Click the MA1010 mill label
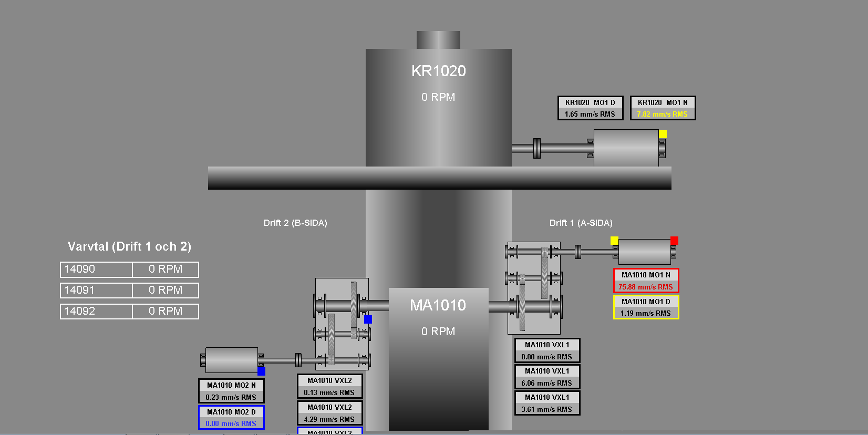The width and height of the screenshot is (868, 435). [438, 305]
